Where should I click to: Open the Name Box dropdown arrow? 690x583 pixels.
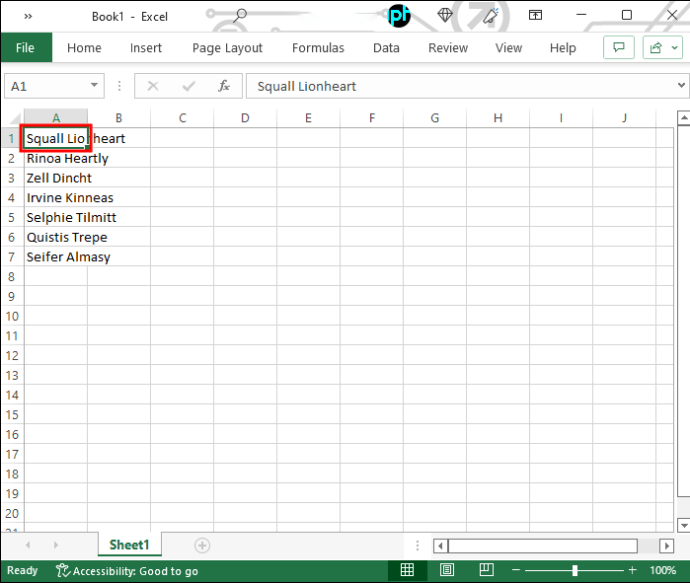[94, 85]
